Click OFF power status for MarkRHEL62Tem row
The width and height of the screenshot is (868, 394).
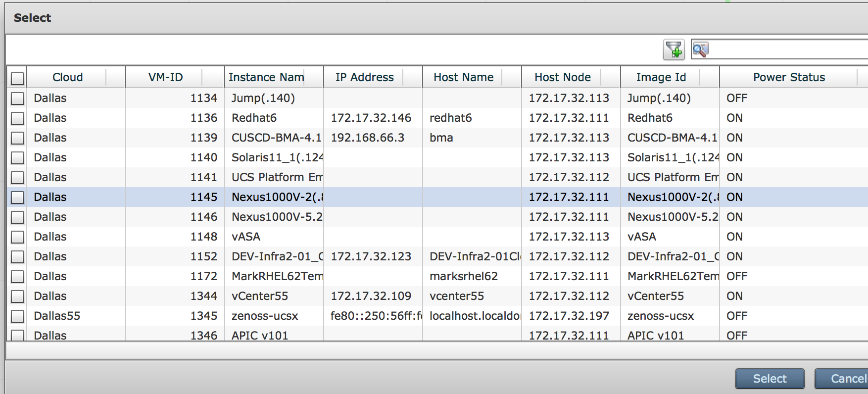tap(736, 276)
